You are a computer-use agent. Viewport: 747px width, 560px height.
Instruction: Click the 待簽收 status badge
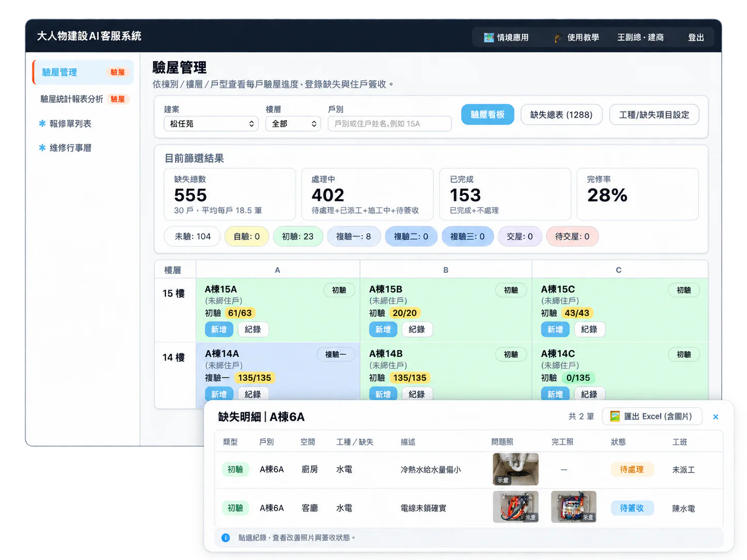click(631, 508)
